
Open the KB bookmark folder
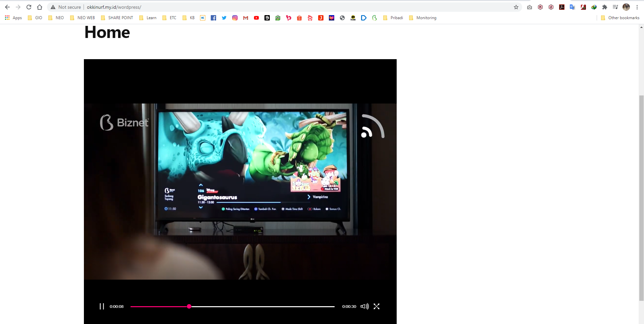click(188, 18)
